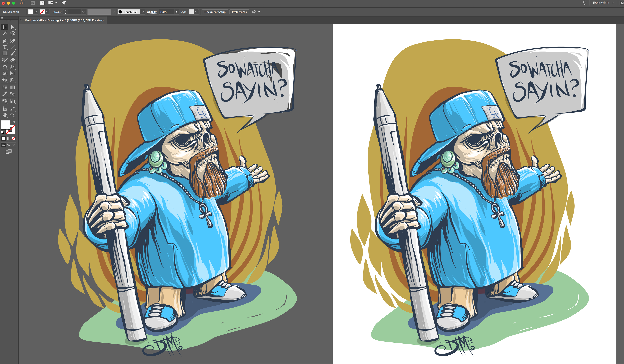Open the Opacity panel link
Screen dimensions: 624x364
click(x=152, y=12)
